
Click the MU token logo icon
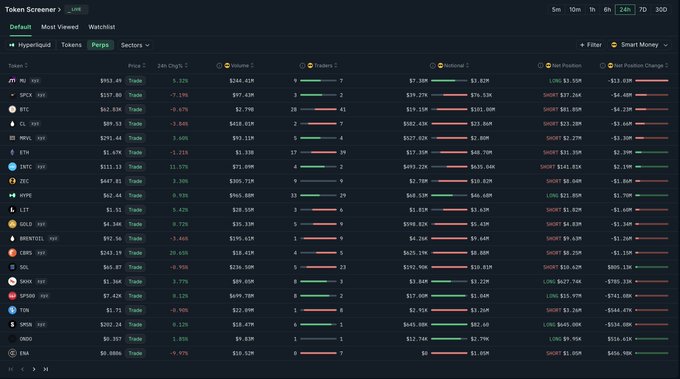[12, 81]
